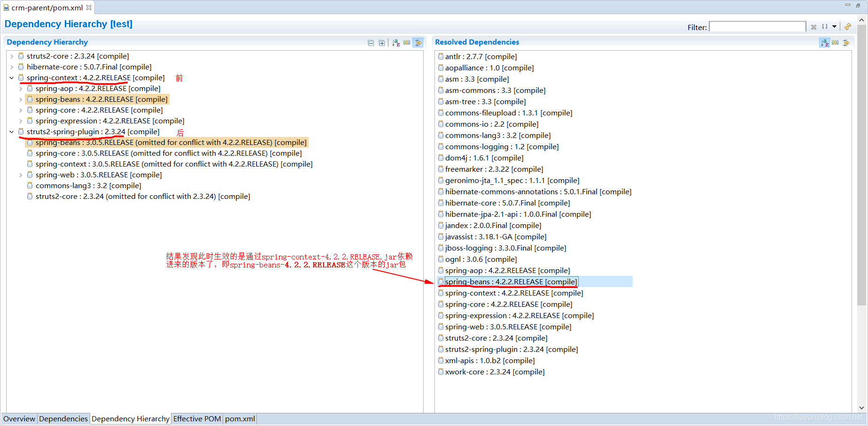Click jar icon of asm : 3.3
The width and height of the screenshot is (868, 426).
click(x=441, y=79)
